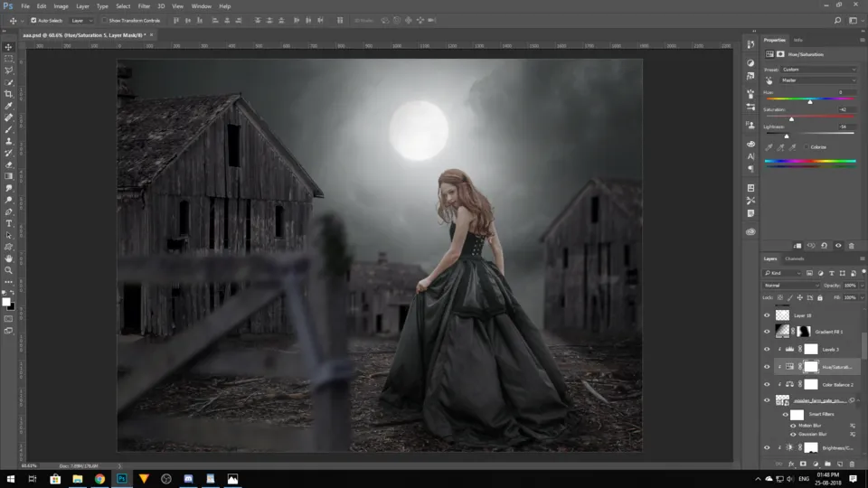
Task: Open the blend mode dropdown set to Normal
Action: pos(791,286)
